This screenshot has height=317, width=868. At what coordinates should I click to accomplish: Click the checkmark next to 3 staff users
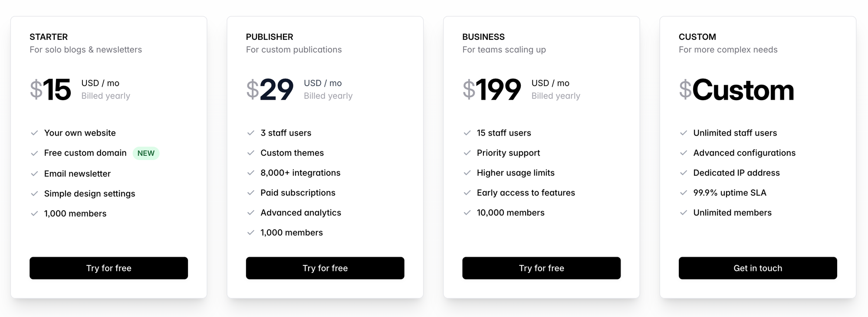pyautogui.click(x=250, y=133)
